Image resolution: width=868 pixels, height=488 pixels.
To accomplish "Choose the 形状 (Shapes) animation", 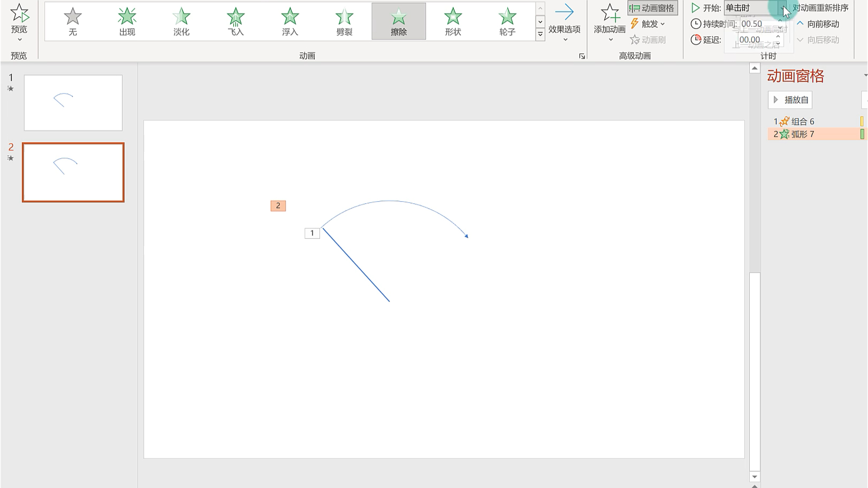I will pyautogui.click(x=453, y=20).
